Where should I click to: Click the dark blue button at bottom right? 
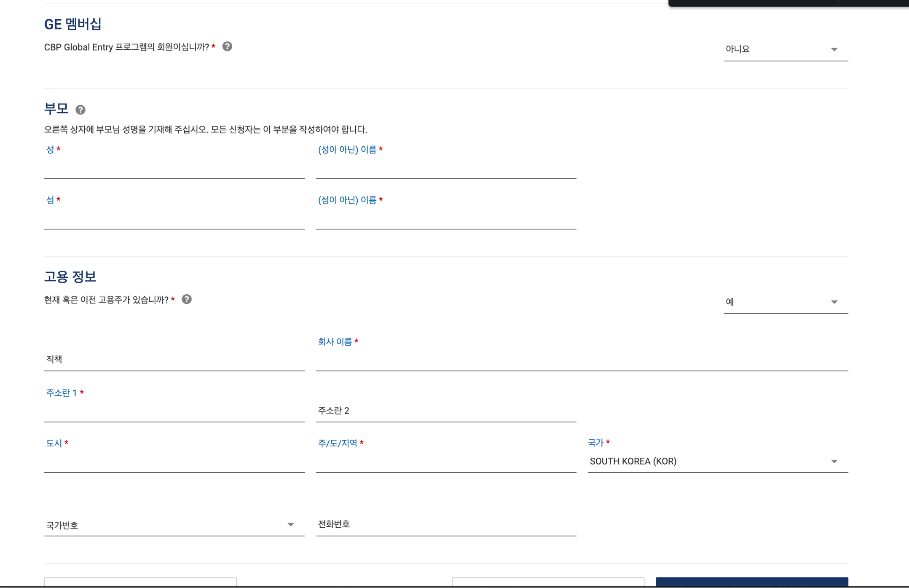751,582
